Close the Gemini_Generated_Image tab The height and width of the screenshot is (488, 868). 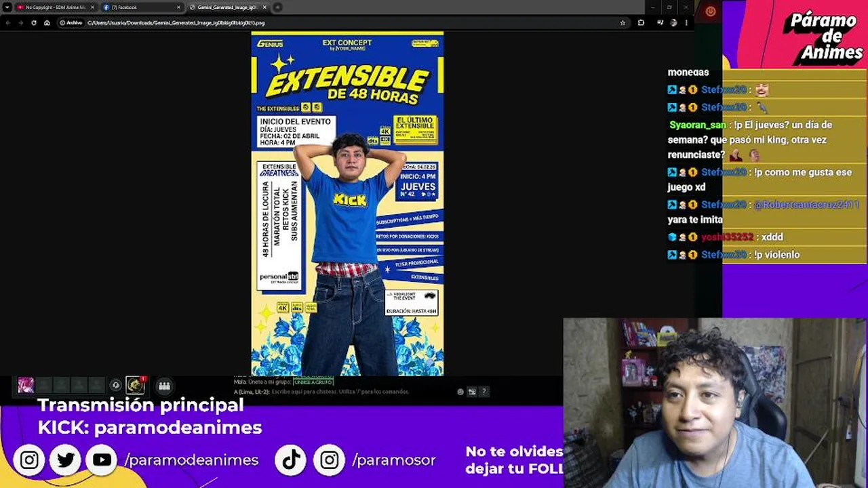[264, 7]
